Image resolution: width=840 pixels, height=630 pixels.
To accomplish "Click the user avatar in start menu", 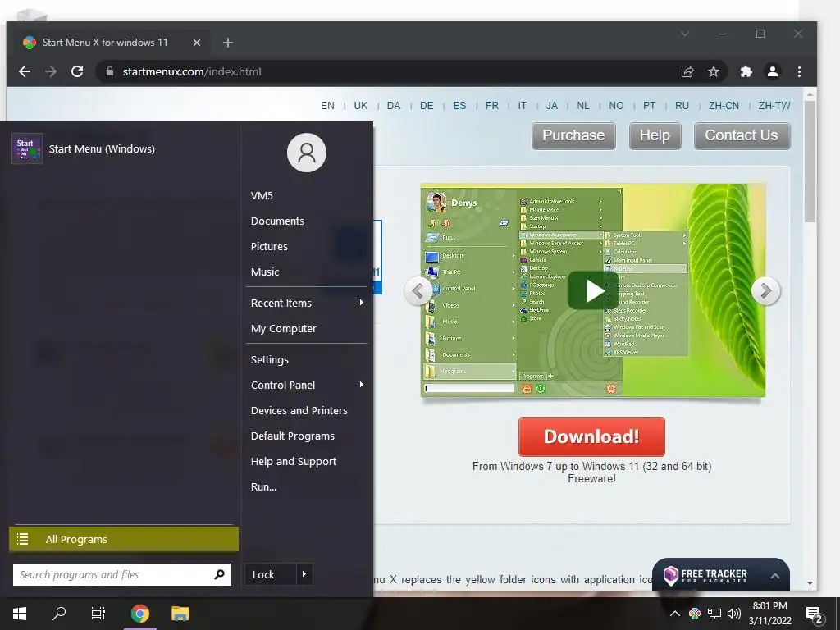I will pos(307,153).
